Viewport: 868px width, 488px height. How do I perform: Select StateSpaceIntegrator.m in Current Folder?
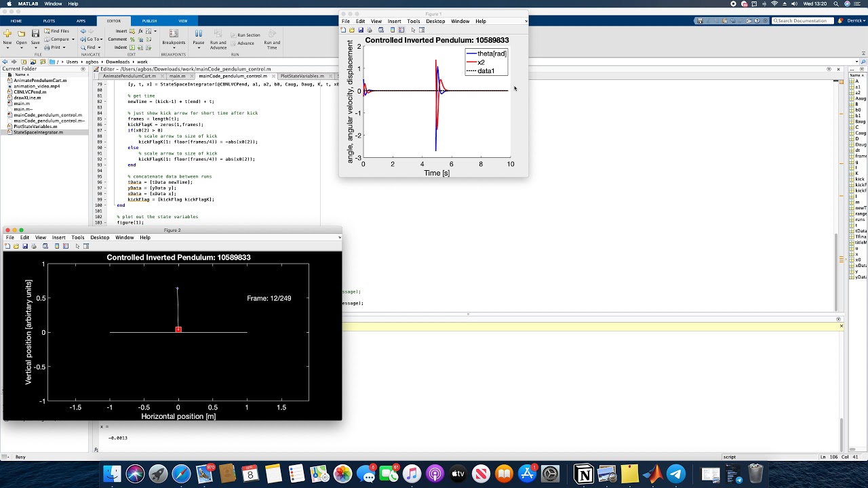(38, 132)
